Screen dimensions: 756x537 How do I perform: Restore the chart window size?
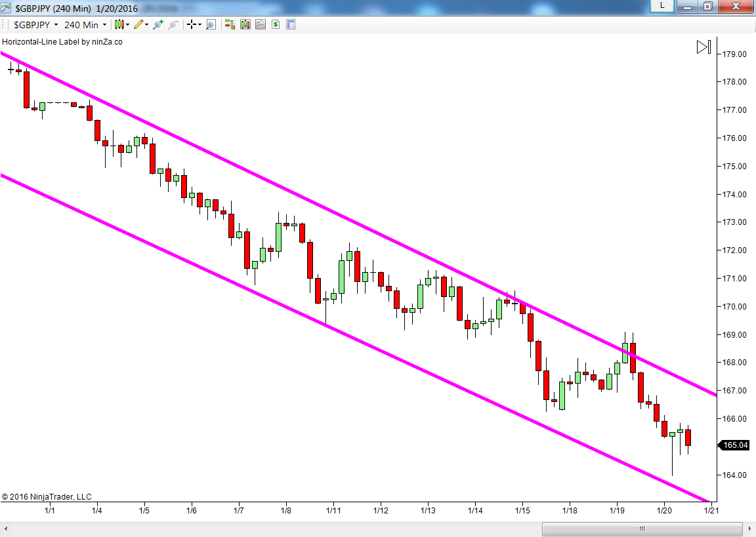coord(708,7)
